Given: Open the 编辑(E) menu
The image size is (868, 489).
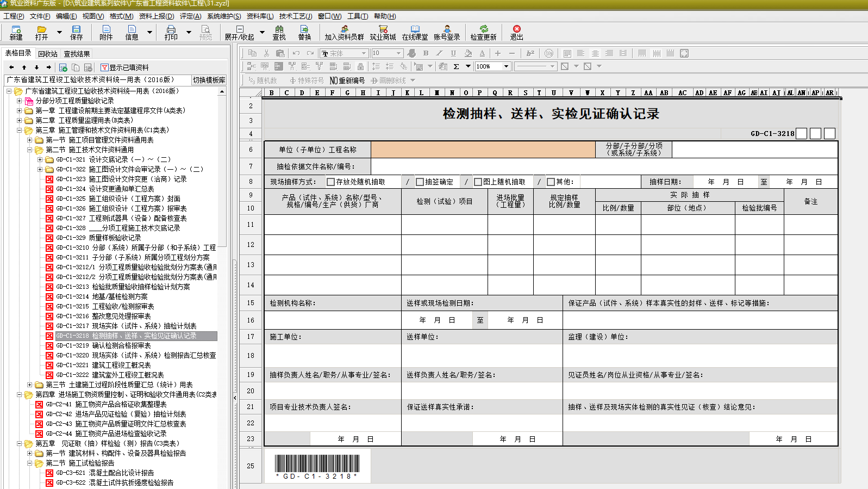Looking at the screenshot, I should click(x=66, y=16).
